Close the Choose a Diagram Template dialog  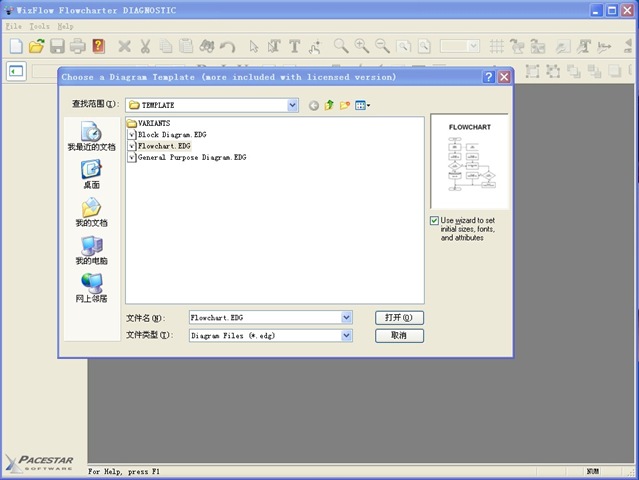click(x=504, y=77)
